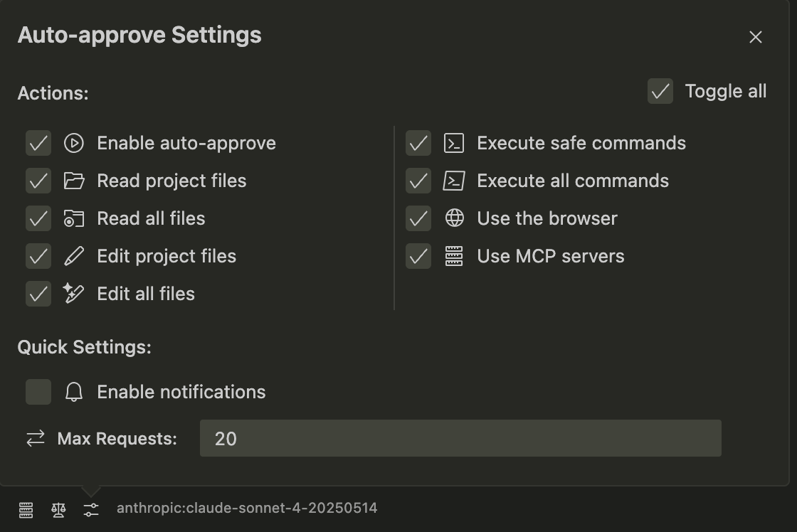This screenshot has width=797, height=532.
Task: Click the Max Requests input field
Action: tap(460, 438)
